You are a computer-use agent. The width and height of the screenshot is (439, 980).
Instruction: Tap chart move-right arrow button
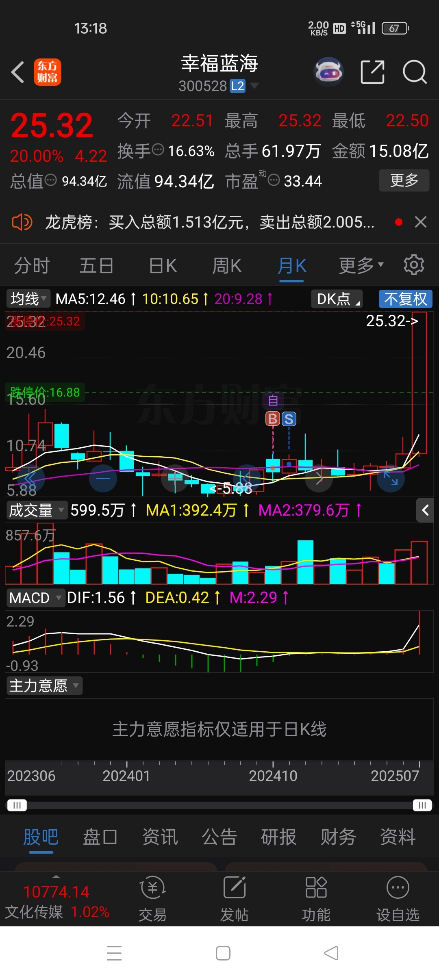pos(319,478)
